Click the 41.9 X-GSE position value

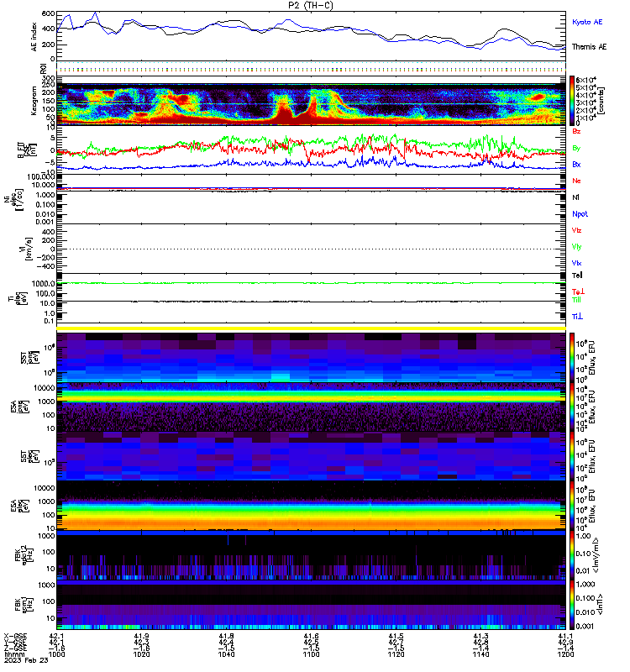(x=141, y=636)
